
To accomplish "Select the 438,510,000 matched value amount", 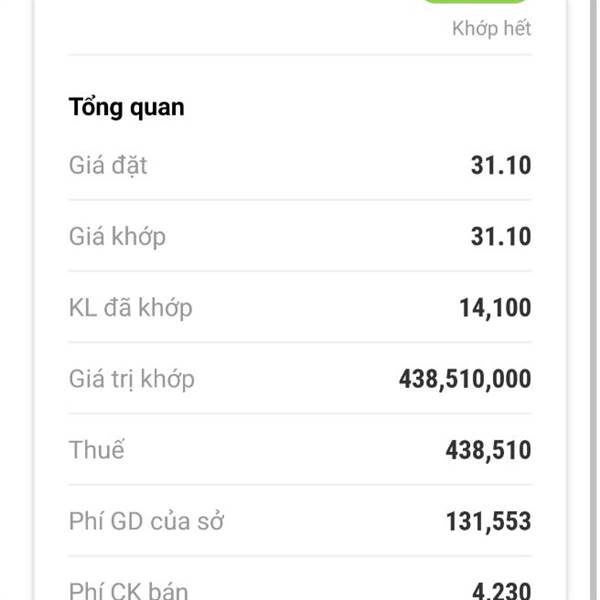I will pos(465,379).
